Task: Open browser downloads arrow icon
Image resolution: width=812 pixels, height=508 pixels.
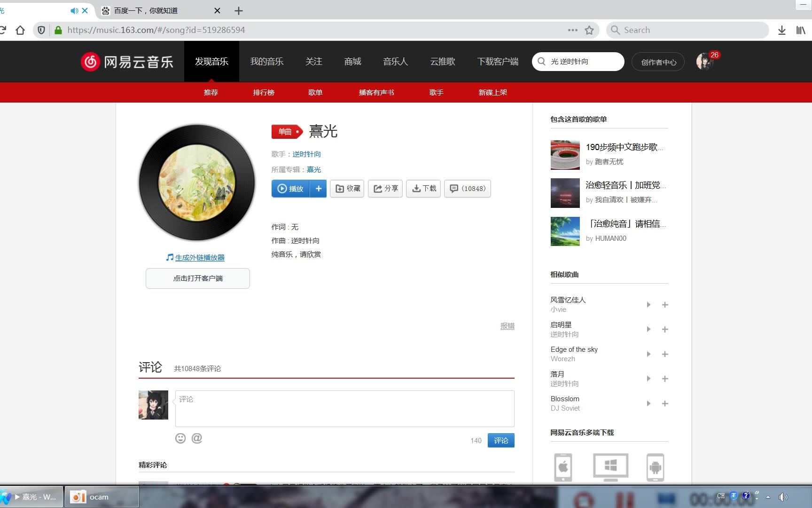Action: coord(782,30)
